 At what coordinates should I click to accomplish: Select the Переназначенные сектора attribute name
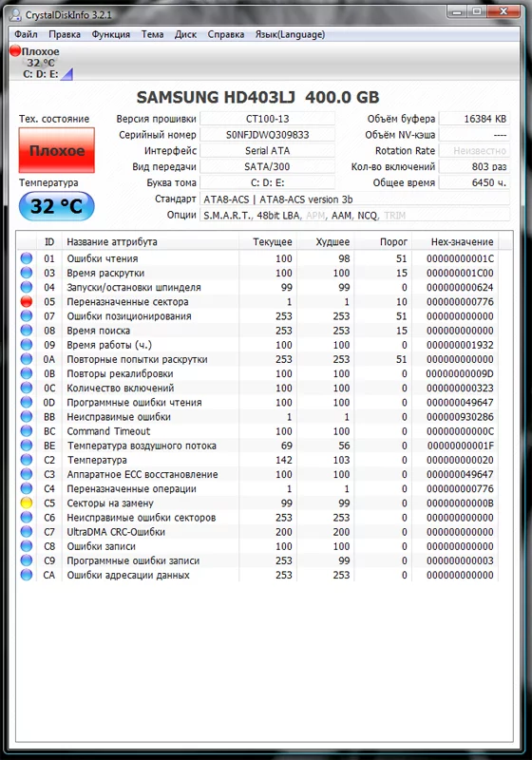[127, 301]
